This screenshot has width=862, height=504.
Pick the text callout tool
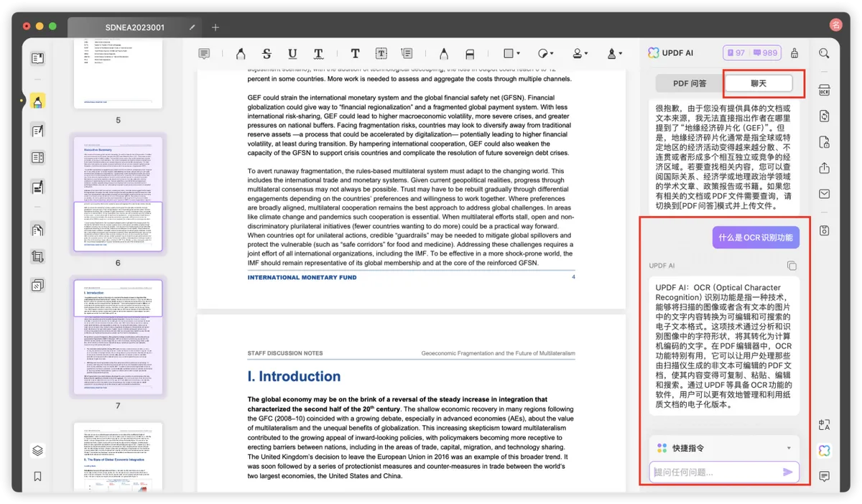point(407,54)
